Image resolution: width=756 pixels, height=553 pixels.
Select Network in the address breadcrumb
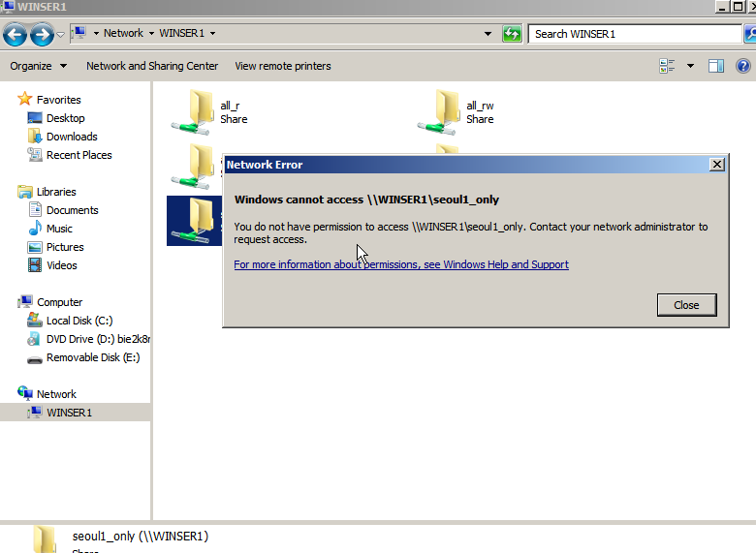[x=123, y=33]
